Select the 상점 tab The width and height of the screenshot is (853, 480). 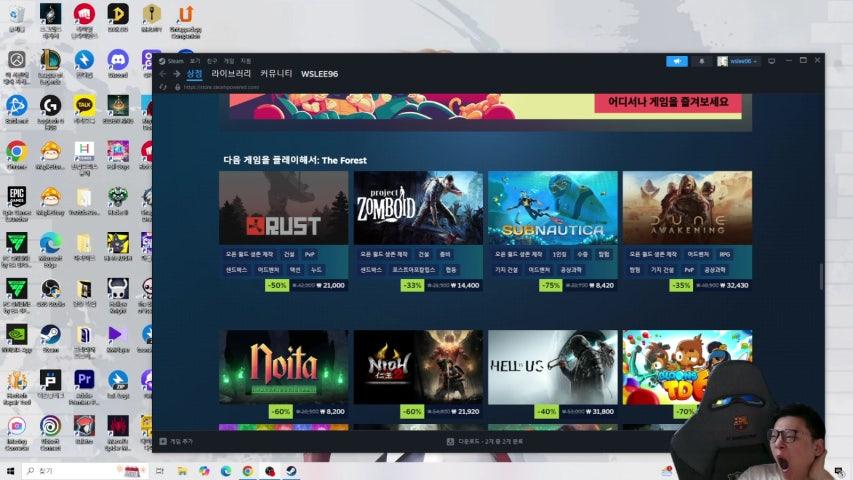click(194, 73)
